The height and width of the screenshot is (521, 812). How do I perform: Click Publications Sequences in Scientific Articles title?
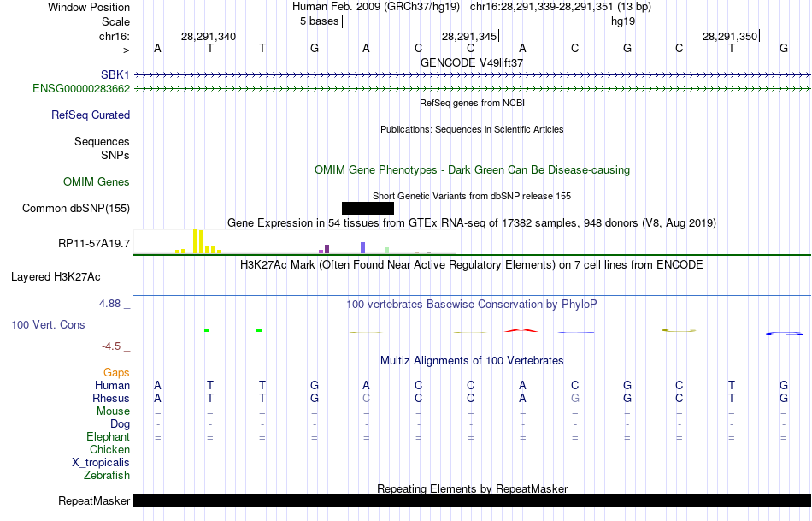(472, 129)
